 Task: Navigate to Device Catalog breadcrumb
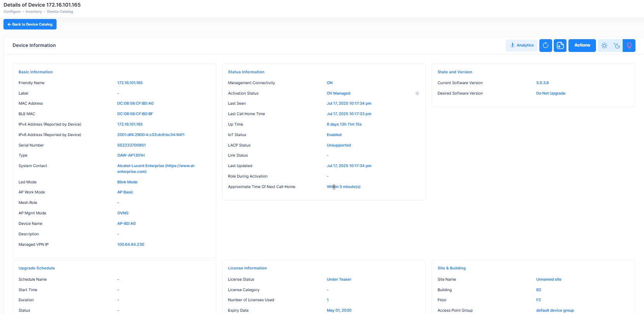[x=60, y=12]
